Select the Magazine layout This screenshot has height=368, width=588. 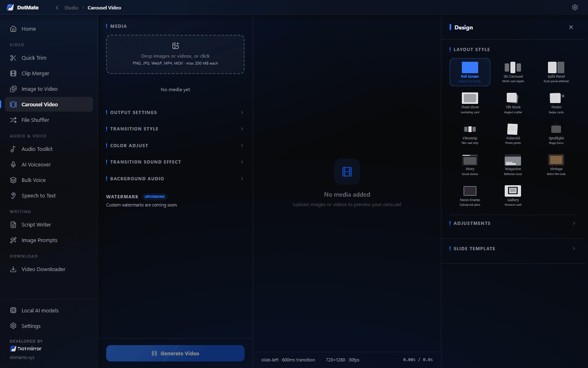[513, 165]
